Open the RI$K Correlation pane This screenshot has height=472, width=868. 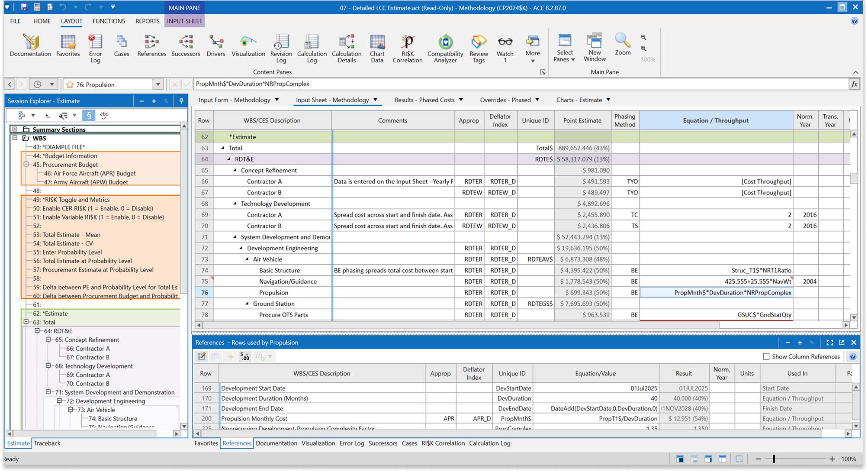point(407,47)
